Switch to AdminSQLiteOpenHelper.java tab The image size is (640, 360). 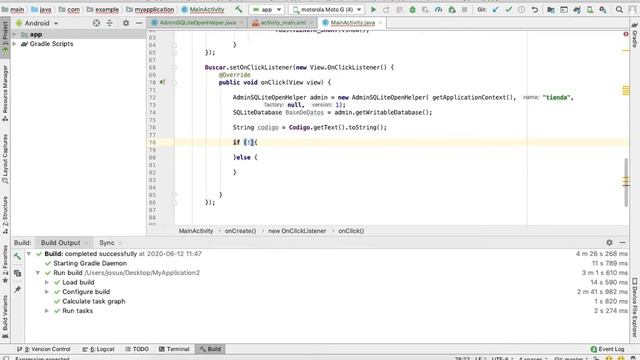(x=198, y=22)
